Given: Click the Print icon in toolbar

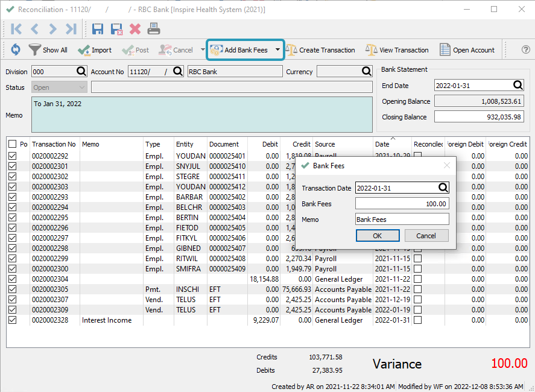Looking at the screenshot, I should coord(154,28).
